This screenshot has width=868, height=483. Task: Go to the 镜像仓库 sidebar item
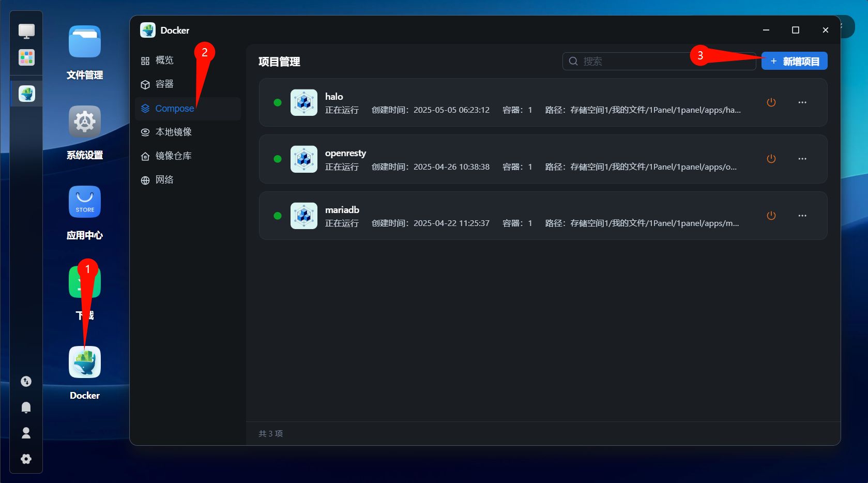(173, 156)
